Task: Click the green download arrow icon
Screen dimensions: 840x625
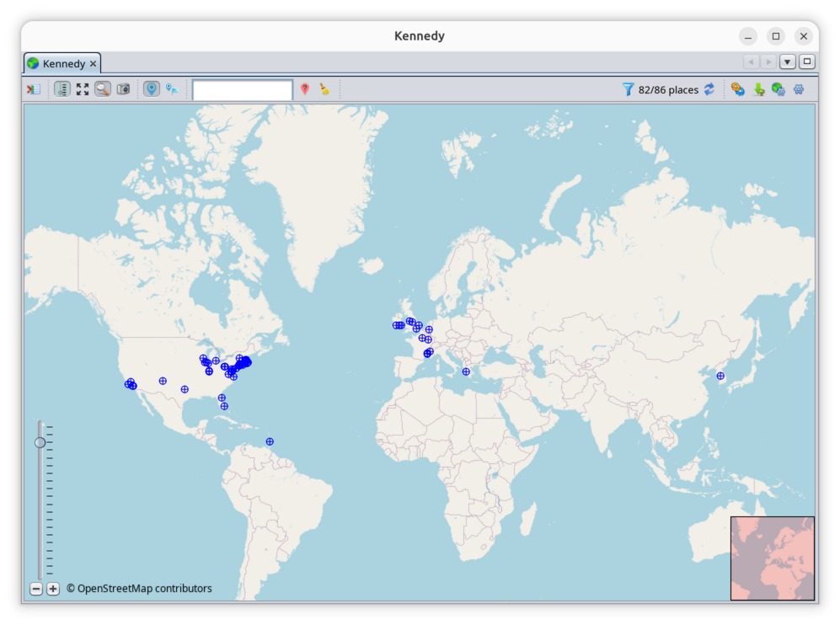Action: pos(759,89)
